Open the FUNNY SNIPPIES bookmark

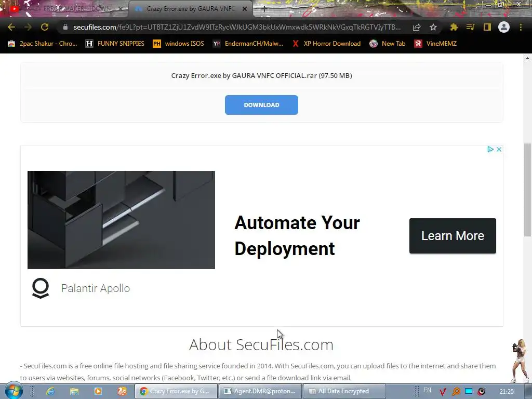[115, 44]
